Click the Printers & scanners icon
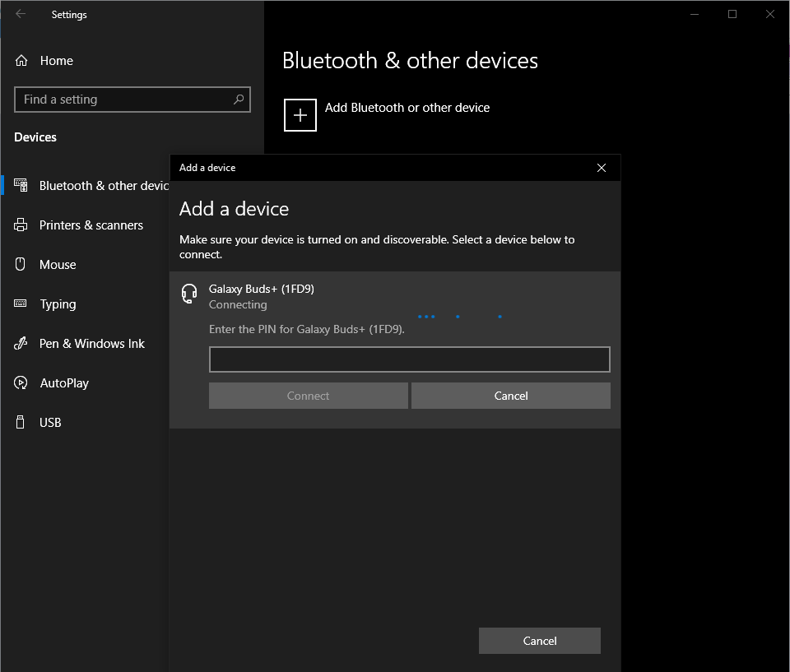 click(x=21, y=225)
